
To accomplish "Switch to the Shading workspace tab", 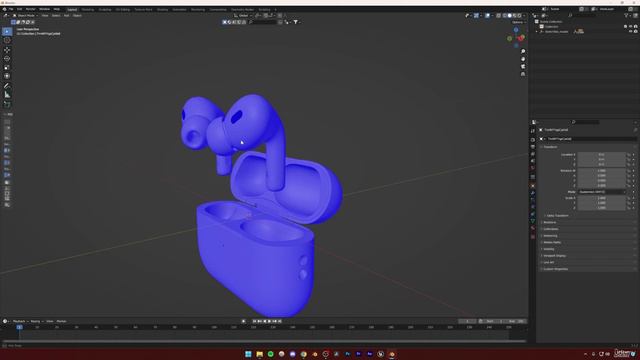I will (162, 9).
